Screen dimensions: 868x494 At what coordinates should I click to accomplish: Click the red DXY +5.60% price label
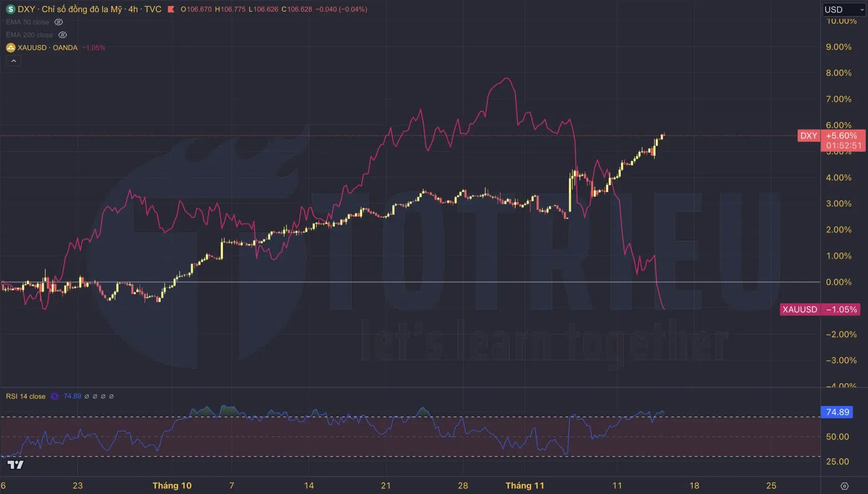(831, 136)
